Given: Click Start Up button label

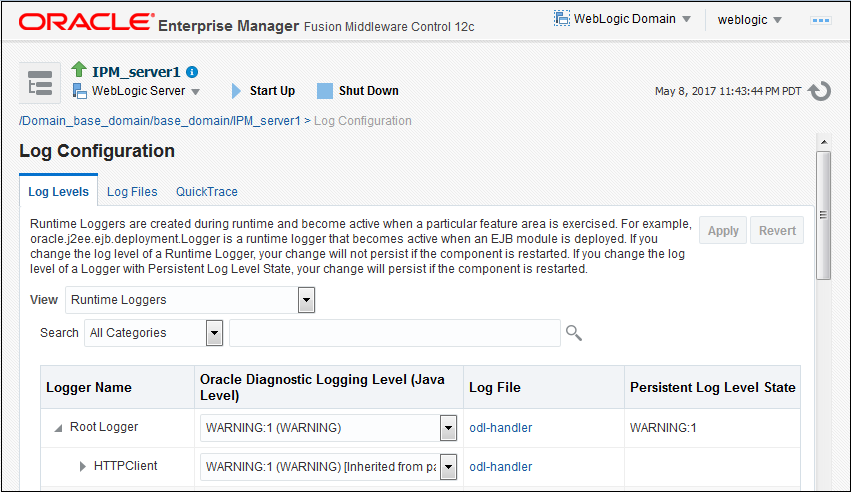Looking at the screenshot, I should tap(272, 91).
